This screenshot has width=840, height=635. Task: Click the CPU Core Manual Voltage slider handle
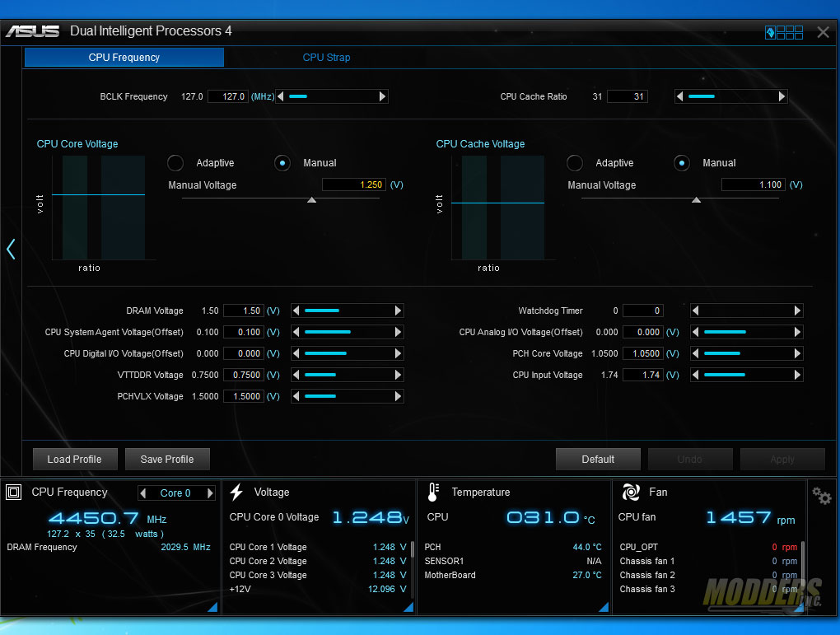pyautogui.click(x=312, y=200)
